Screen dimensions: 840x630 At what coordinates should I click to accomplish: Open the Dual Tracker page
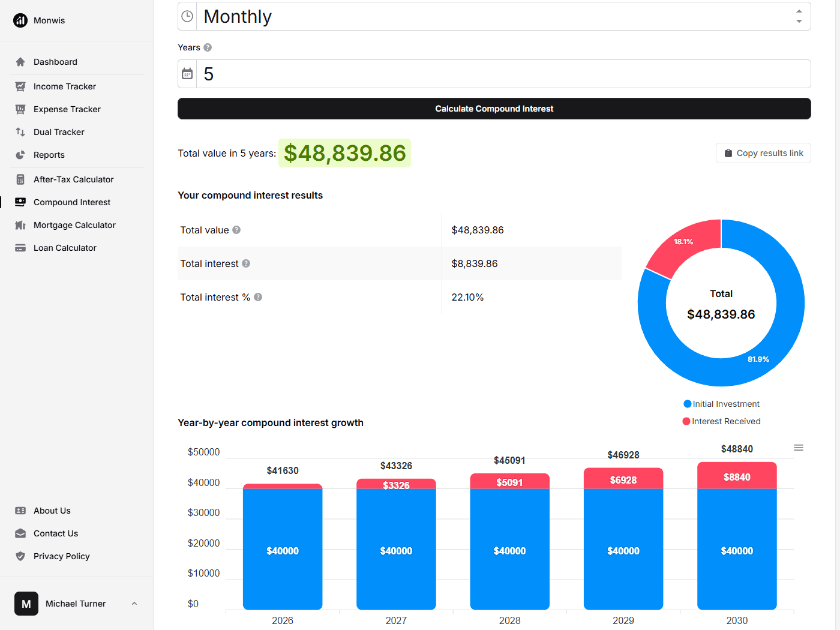[x=77, y=132]
